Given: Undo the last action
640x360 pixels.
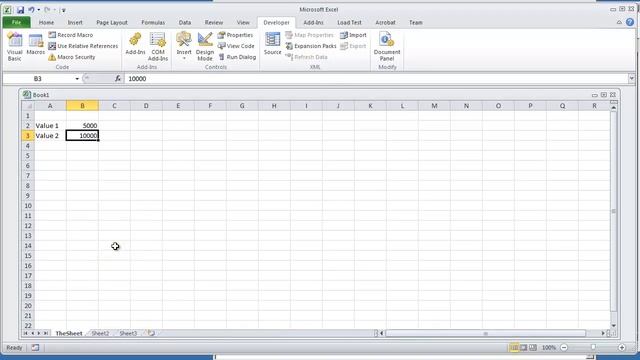Looking at the screenshot, I should click(x=31, y=9).
